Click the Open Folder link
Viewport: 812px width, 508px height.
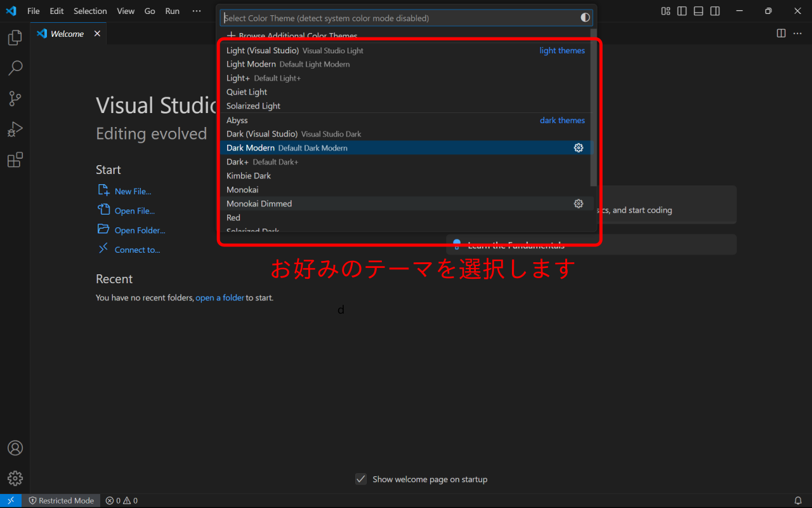[140, 231]
